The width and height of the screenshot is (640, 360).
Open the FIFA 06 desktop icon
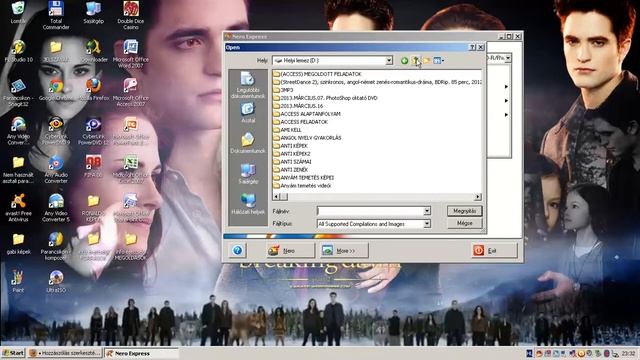[93, 166]
